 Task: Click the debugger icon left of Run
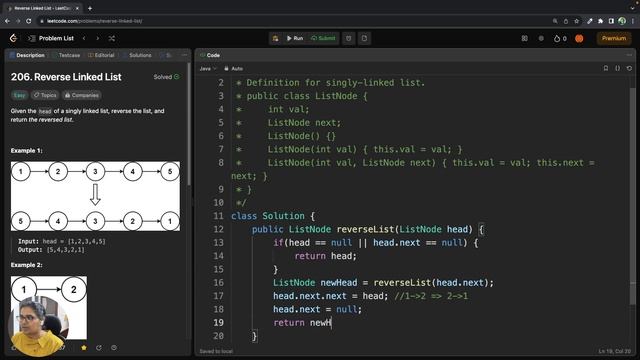click(276, 38)
